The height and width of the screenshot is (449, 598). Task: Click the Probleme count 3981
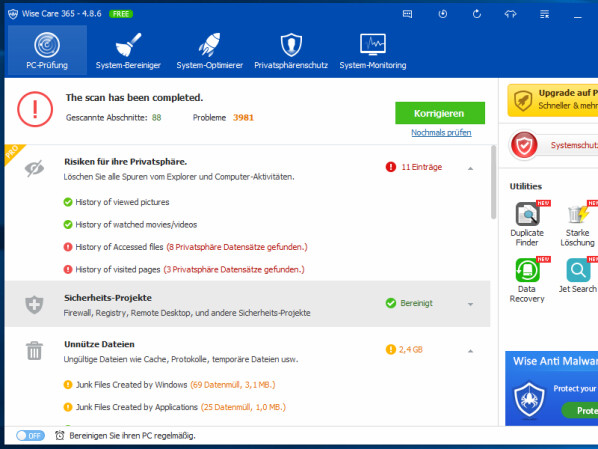tap(243, 117)
